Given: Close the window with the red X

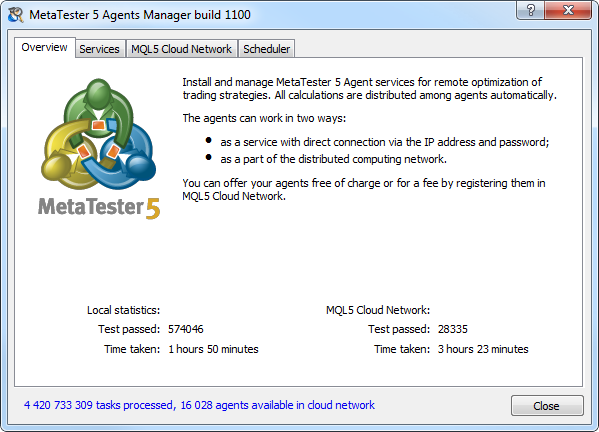Looking at the screenshot, I should tap(568, 10).
